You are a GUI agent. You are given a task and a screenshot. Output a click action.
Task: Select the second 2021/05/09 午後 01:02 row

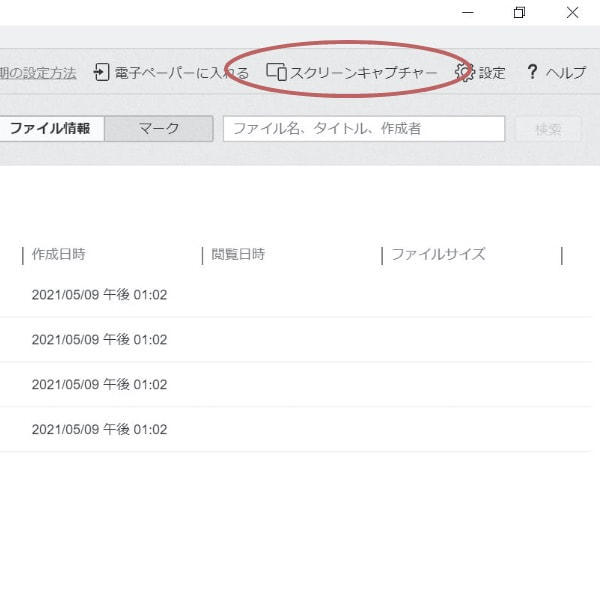coord(295,339)
